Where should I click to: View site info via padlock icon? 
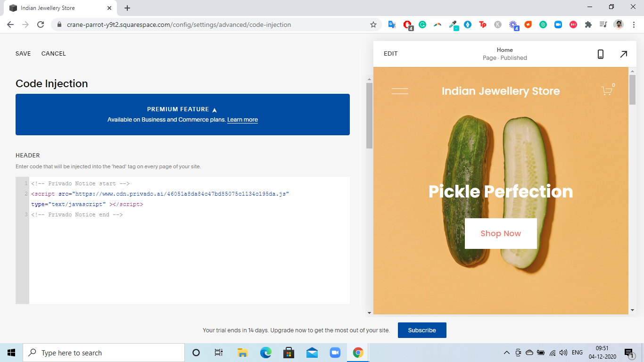59,25
